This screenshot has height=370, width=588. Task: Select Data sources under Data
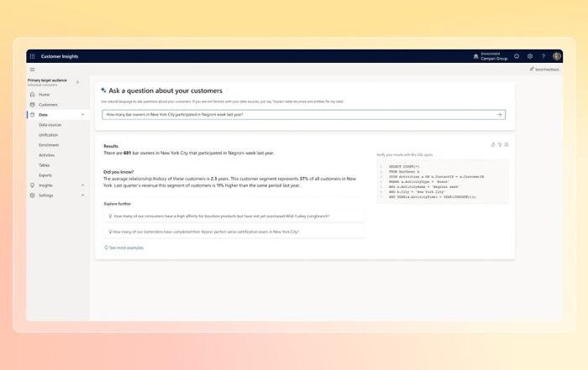click(50, 125)
